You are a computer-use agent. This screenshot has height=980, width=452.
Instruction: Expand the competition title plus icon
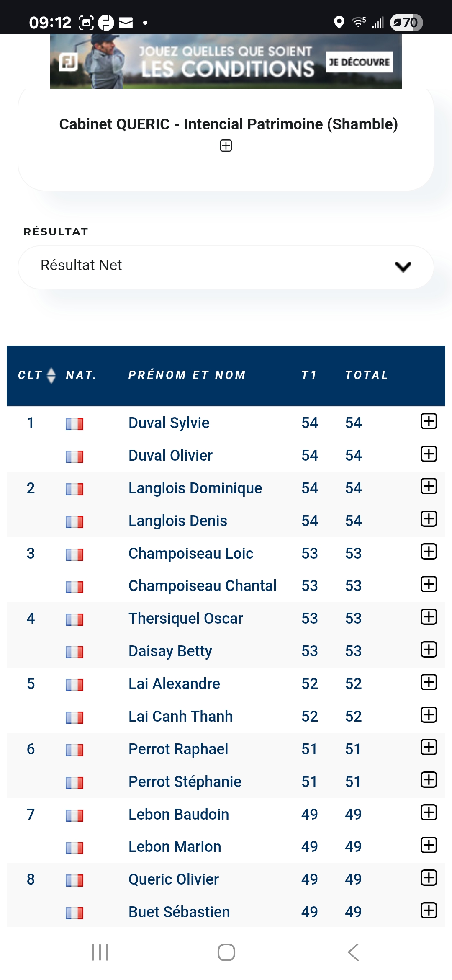226,146
